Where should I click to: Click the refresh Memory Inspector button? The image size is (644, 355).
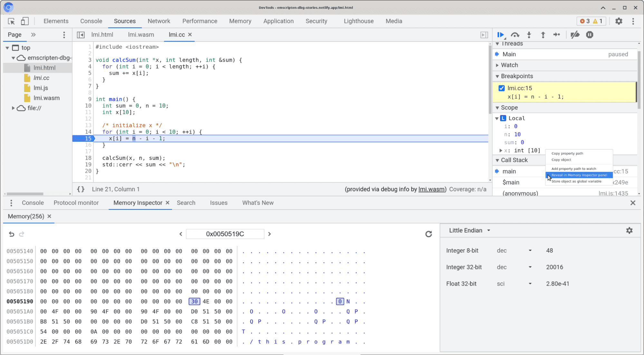click(428, 234)
